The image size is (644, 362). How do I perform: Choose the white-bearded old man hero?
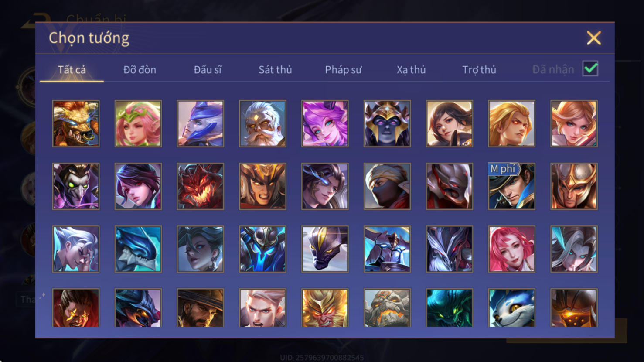[262, 123]
